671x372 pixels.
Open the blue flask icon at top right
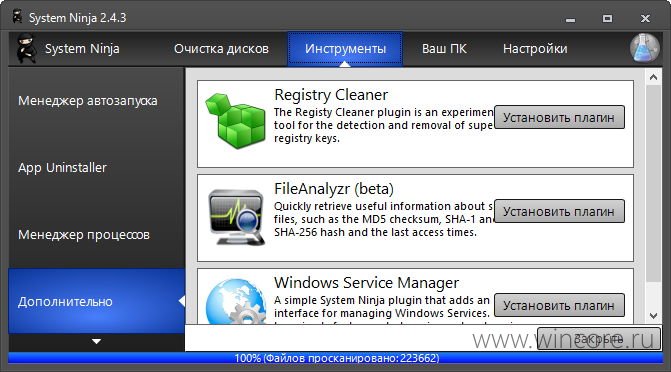coord(645,48)
